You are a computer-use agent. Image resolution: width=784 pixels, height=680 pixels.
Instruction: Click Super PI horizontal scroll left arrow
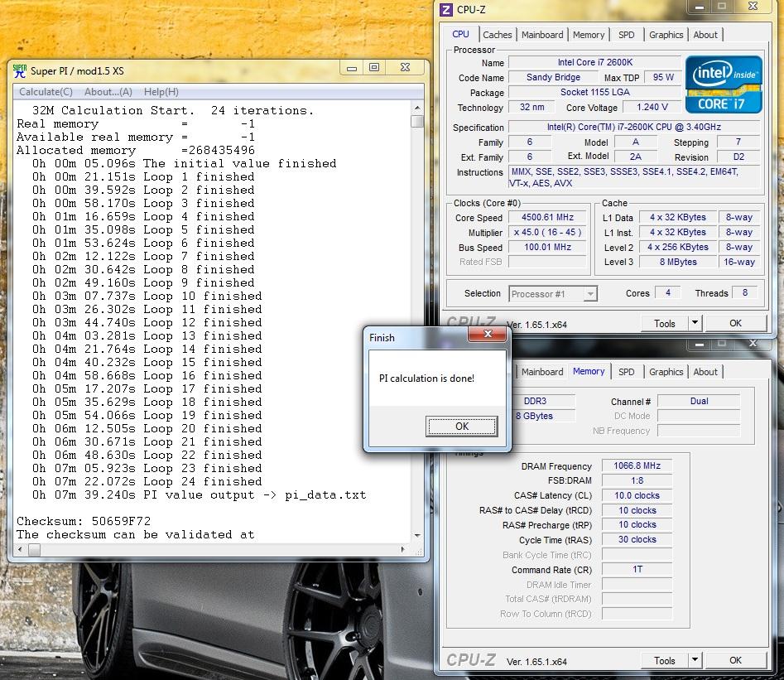tap(20, 549)
